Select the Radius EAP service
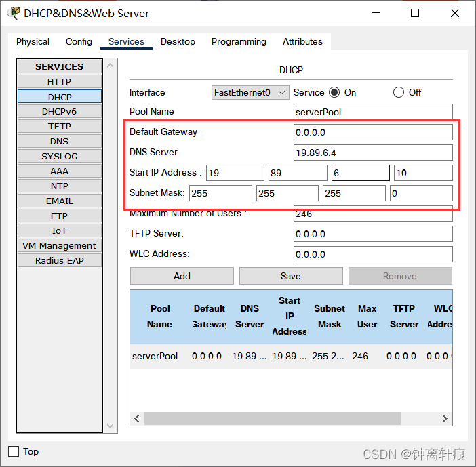 60,260
